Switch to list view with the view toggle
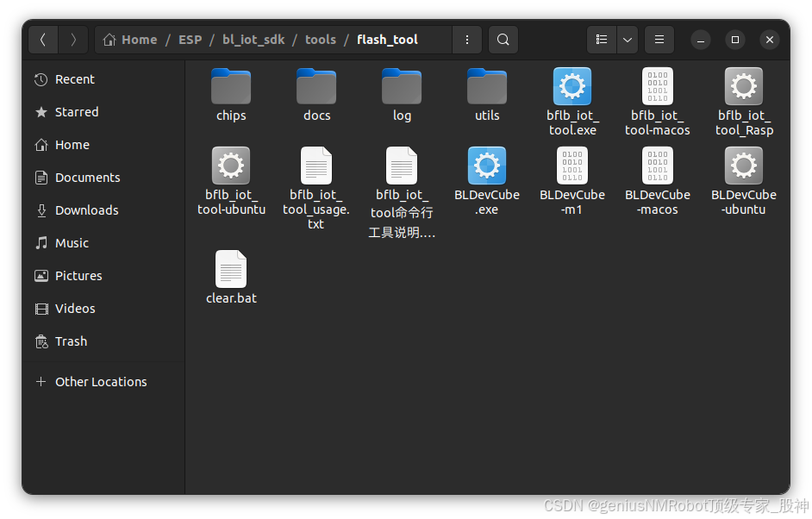The height and width of the screenshot is (519, 812). point(601,40)
